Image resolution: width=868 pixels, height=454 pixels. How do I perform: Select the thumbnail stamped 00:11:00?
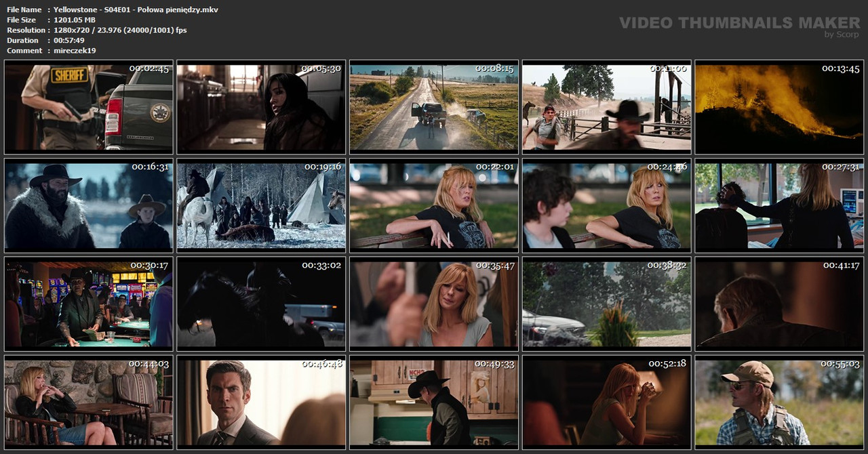606,106
